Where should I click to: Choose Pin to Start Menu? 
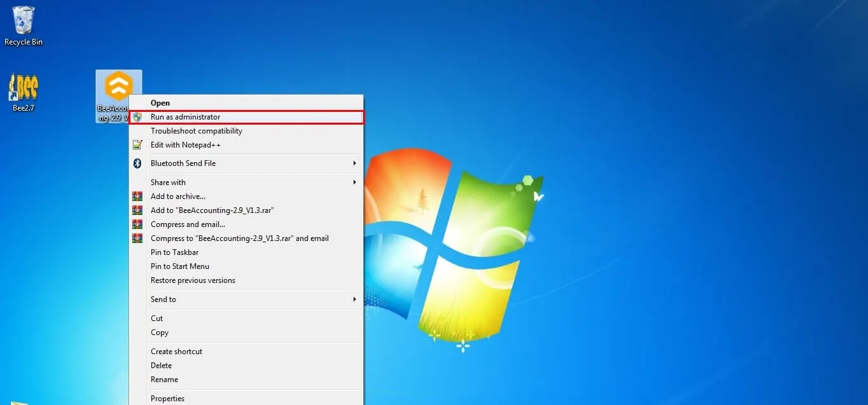(x=246, y=266)
